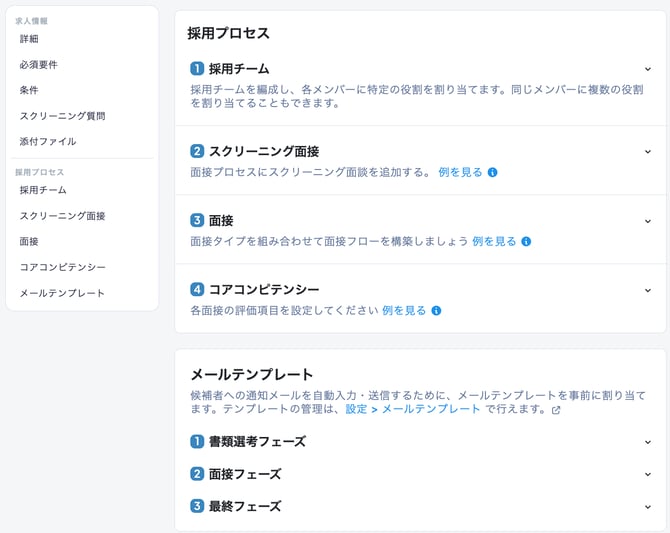Open 設定 > メールテンプレート link
670x533 pixels.
[x=413, y=409]
